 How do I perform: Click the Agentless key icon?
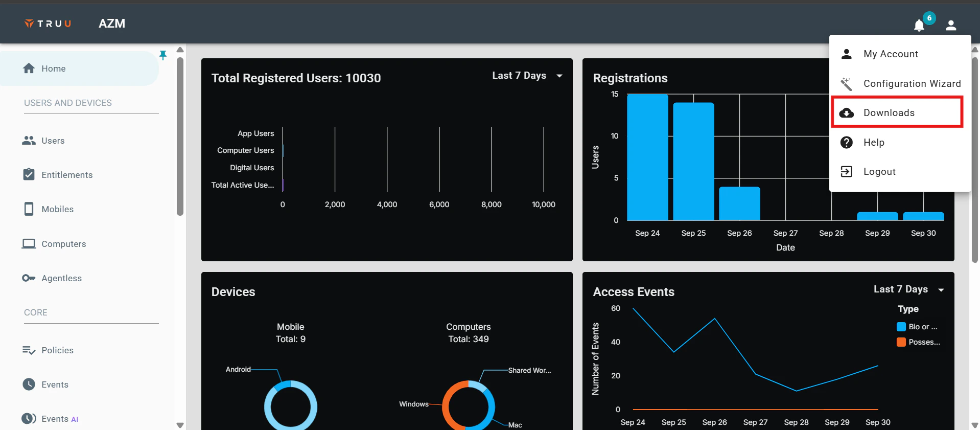click(29, 278)
